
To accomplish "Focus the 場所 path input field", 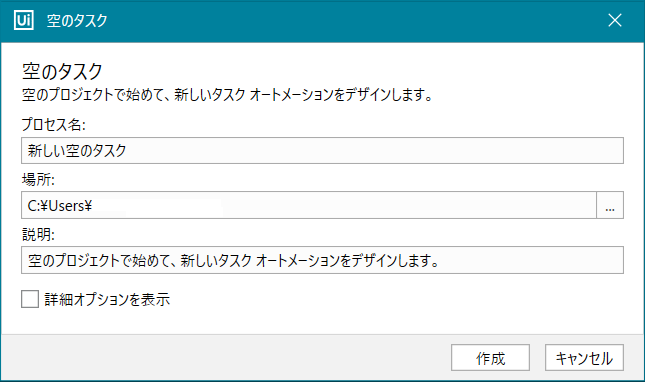I will [309, 205].
